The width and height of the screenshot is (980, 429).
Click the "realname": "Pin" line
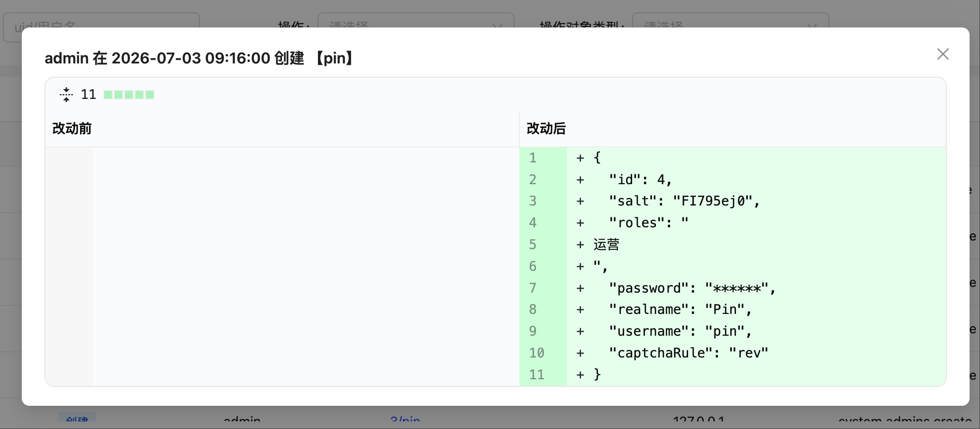[x=756, y=310]
